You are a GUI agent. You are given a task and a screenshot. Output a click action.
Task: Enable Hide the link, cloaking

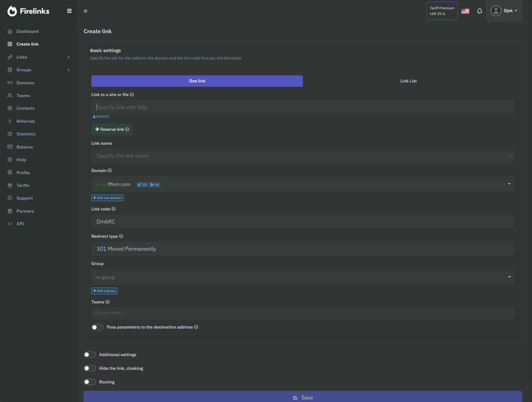(90, 368)
